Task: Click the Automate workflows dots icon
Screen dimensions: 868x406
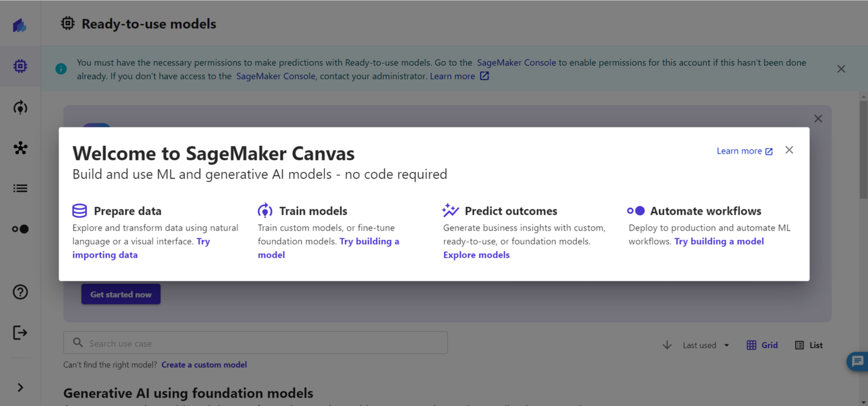Action: (636, 211)
